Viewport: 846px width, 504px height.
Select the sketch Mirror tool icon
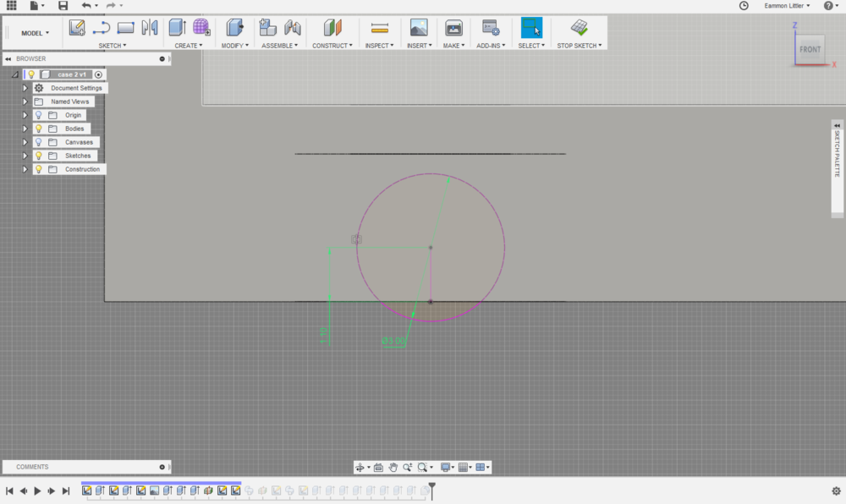(x=150, y=28)
